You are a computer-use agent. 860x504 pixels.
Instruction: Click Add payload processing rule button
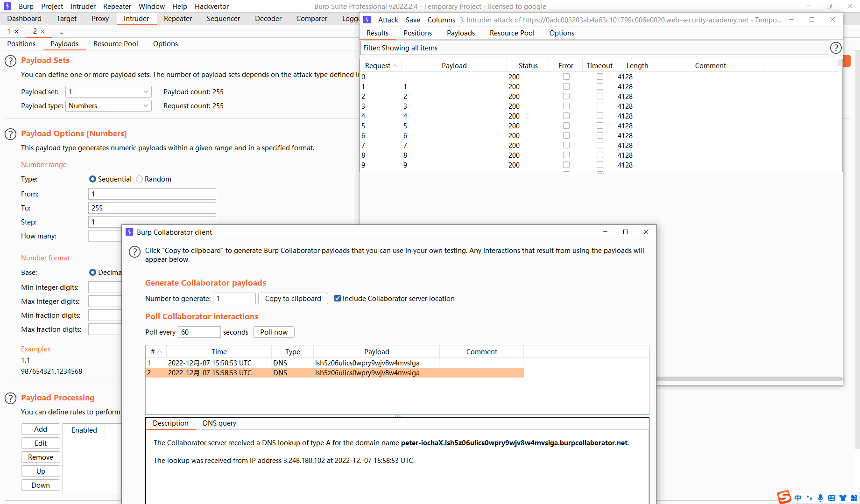[41, 429]
